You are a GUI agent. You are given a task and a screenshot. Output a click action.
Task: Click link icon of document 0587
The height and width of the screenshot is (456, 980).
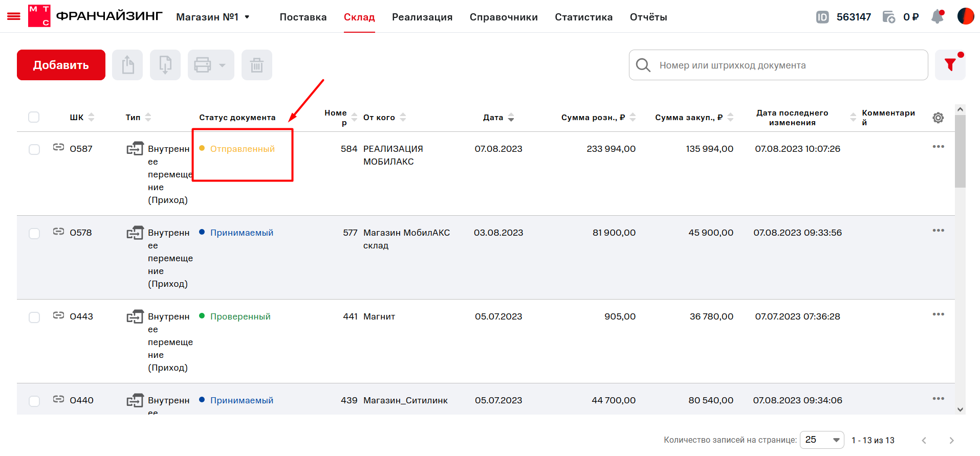(x=58, y=147)
